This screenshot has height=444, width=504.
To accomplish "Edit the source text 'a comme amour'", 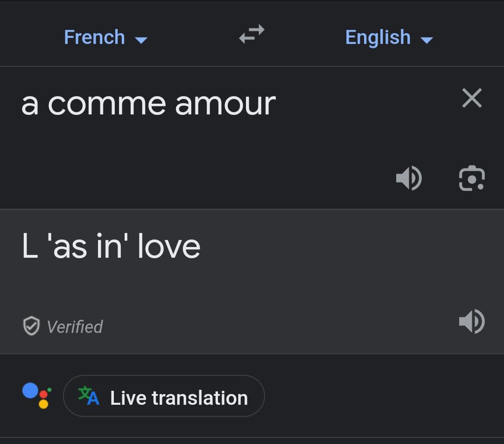I will tap(148, 104).
